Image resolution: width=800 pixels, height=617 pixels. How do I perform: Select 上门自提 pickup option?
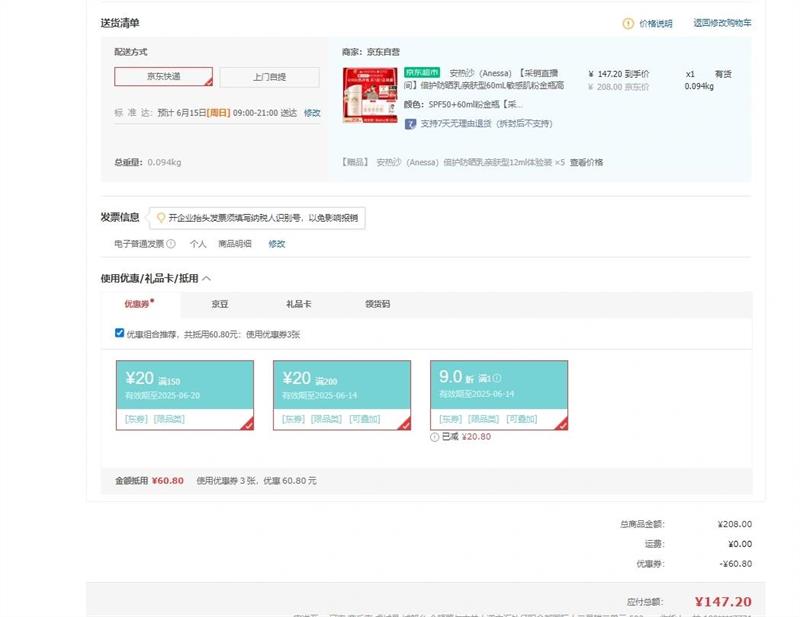click(x=269, y=77)
